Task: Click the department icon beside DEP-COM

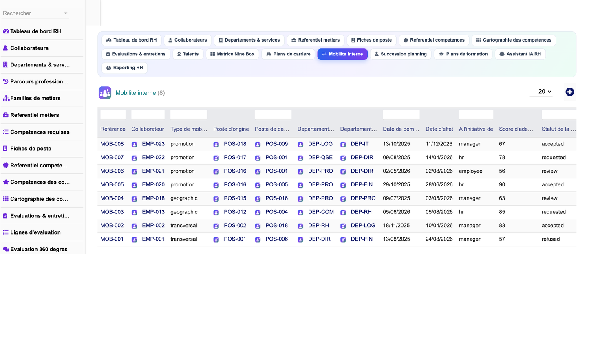Action: (x=300, y=213)
